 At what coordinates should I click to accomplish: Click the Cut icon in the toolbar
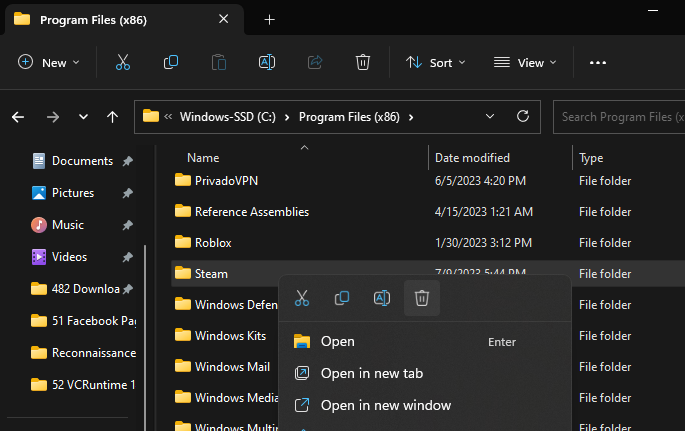[x=123, y=62]
